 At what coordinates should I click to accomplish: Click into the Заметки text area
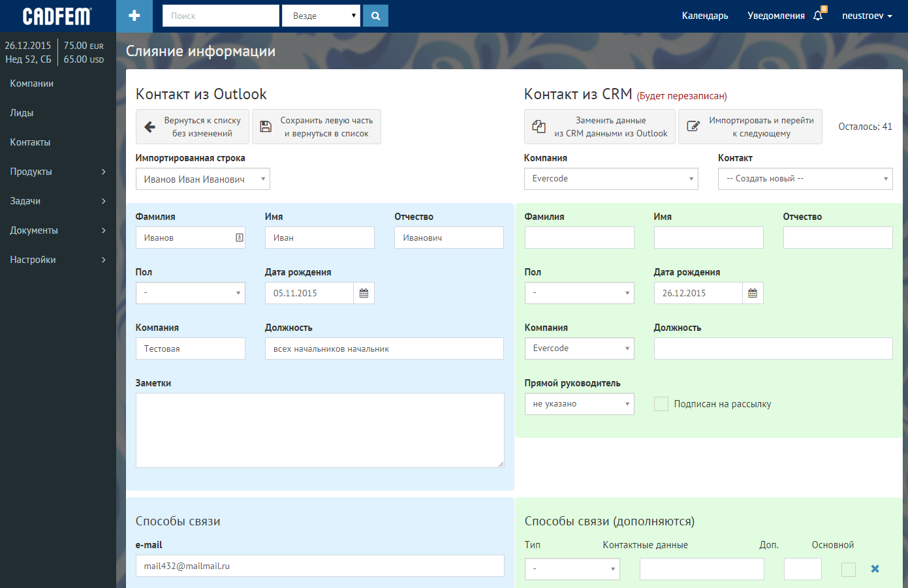pos(320,430)
